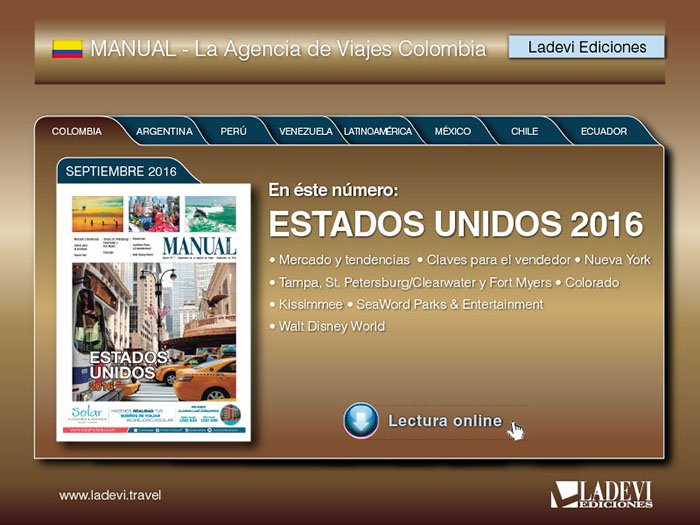Open the CHILE tab
Viewport: 700px width, 525px height.
(524, 132)
